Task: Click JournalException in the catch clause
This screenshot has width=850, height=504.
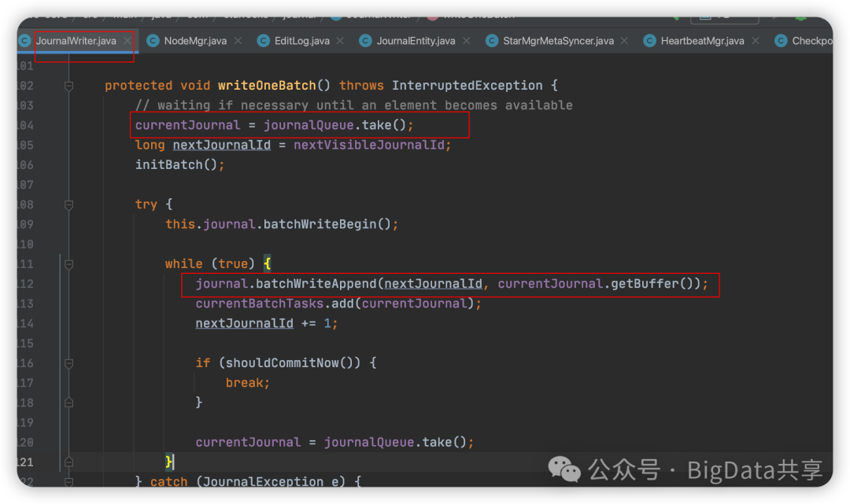Action: click(264, 481)
